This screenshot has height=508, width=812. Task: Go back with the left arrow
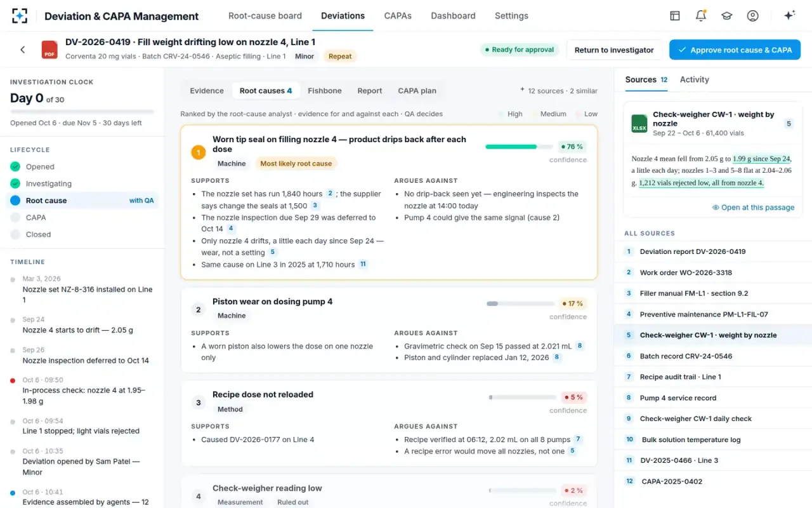click(23, 50)
